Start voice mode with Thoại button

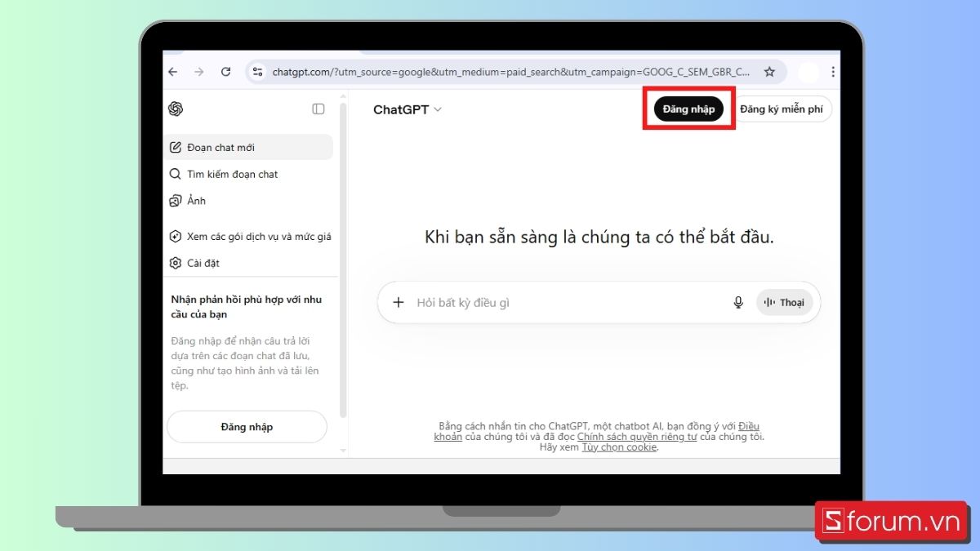[784, 302]
